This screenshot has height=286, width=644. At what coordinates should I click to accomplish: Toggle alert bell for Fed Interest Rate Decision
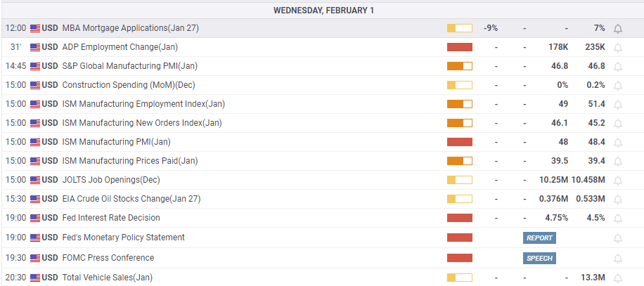[618, 218]
